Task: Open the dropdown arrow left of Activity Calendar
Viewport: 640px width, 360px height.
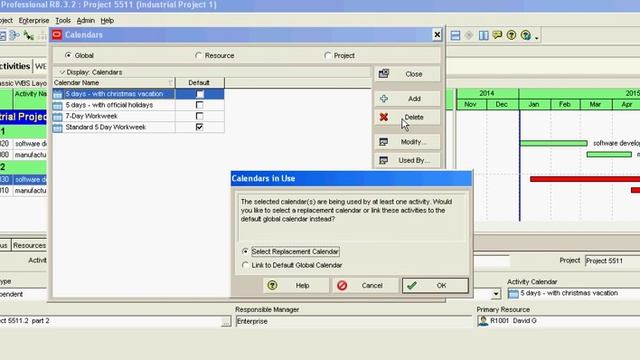Action: (x=496, y=293)
